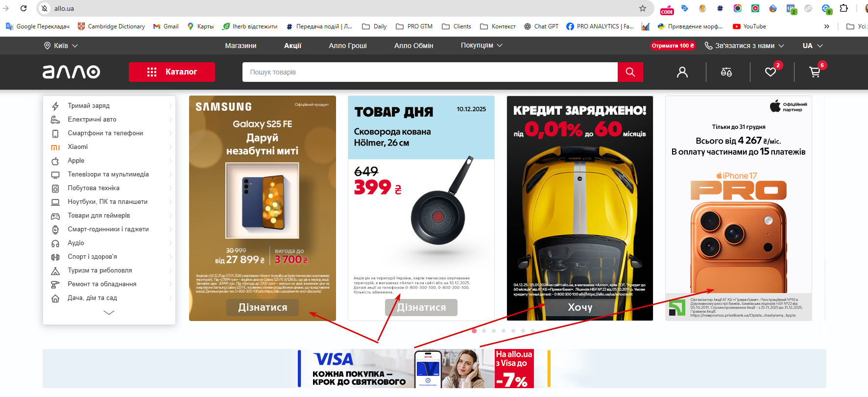
Task: Open the wishlist heart icon
Action: pos(771,72)
